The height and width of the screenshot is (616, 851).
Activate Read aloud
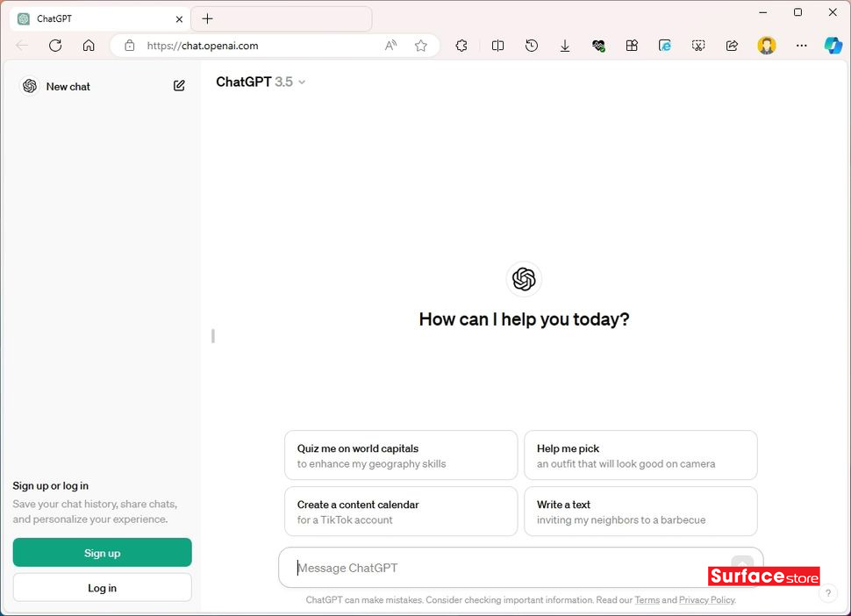pos(390,45)
